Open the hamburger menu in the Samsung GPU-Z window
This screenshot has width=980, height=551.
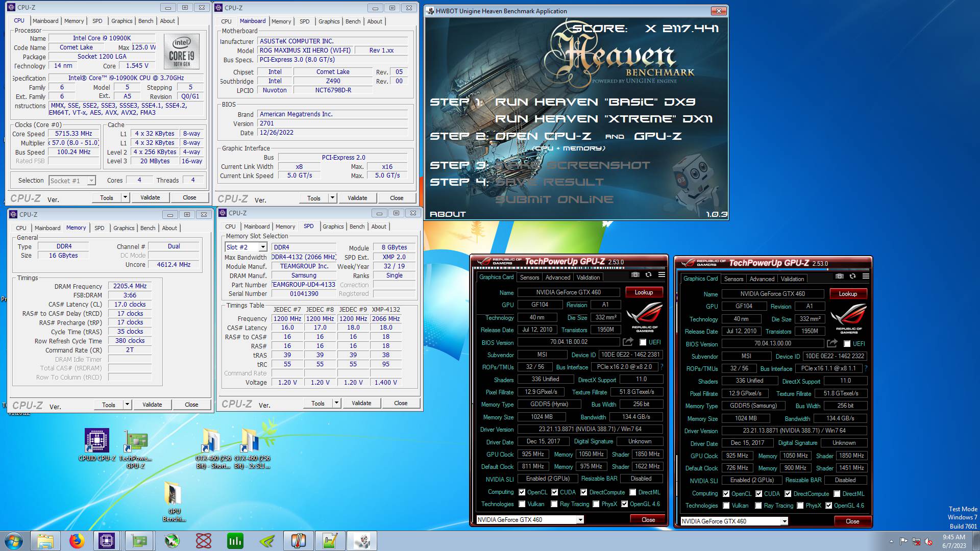click(x=866, y=276)
